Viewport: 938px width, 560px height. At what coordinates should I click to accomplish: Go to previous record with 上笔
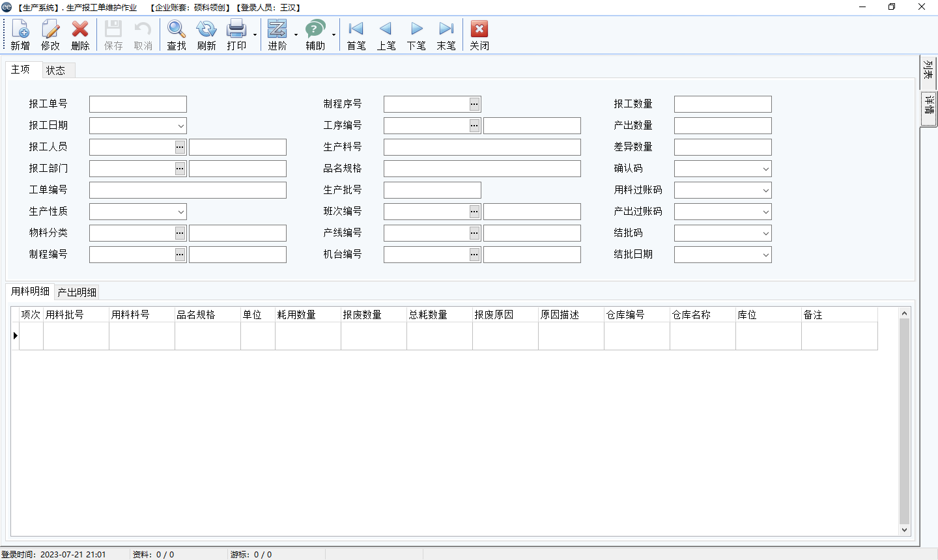pyautogui.click(x=386, y=35)
